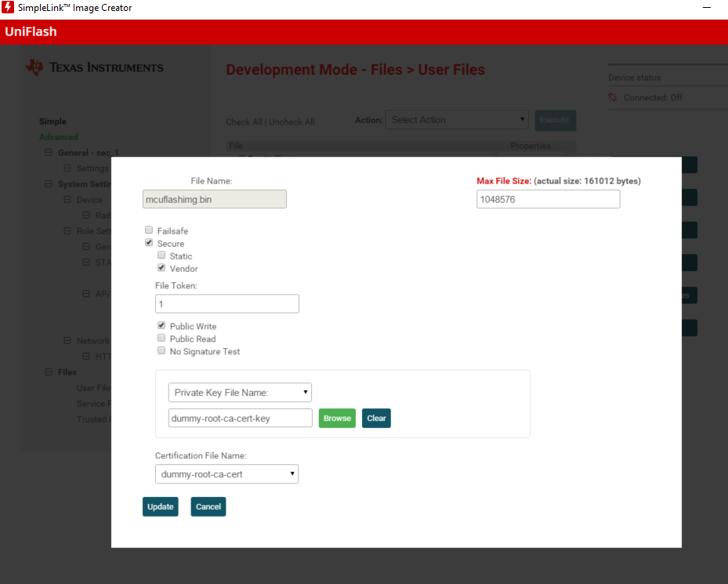
Task: Minimize the SimpleLink Image Creator window
Action: pyautogui.click(x=707, y=7)
